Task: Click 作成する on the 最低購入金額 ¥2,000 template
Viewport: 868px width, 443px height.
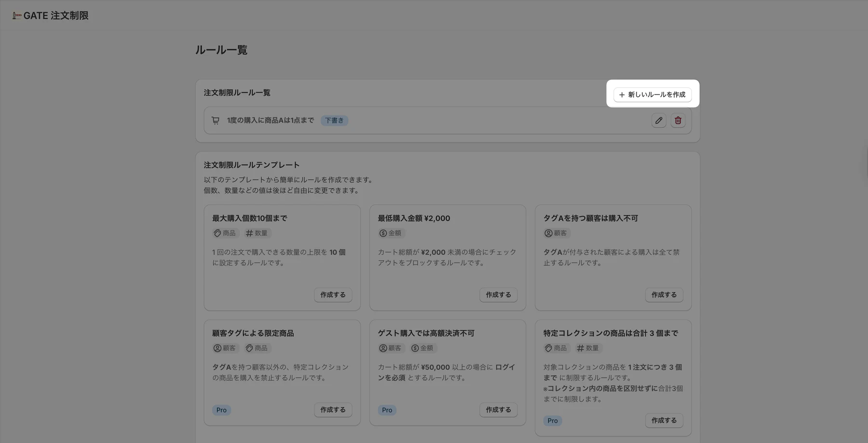Action: point(499,295)
